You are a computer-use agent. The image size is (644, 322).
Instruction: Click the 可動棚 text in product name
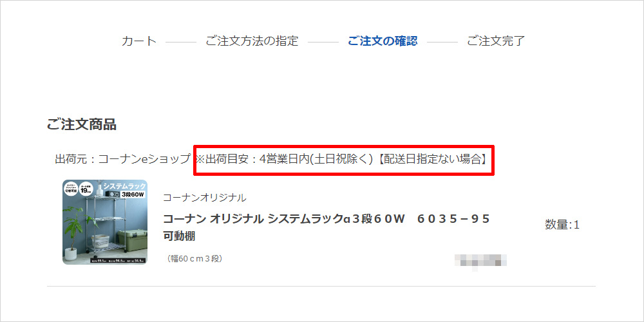pyautogui.click(x=179, y=236)
